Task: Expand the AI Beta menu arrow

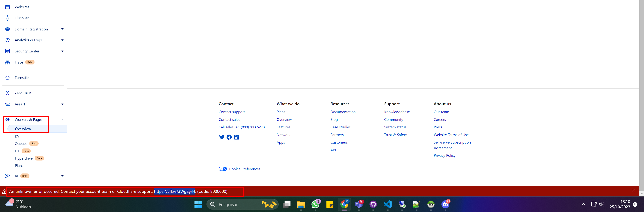Action: pos(62,176)
